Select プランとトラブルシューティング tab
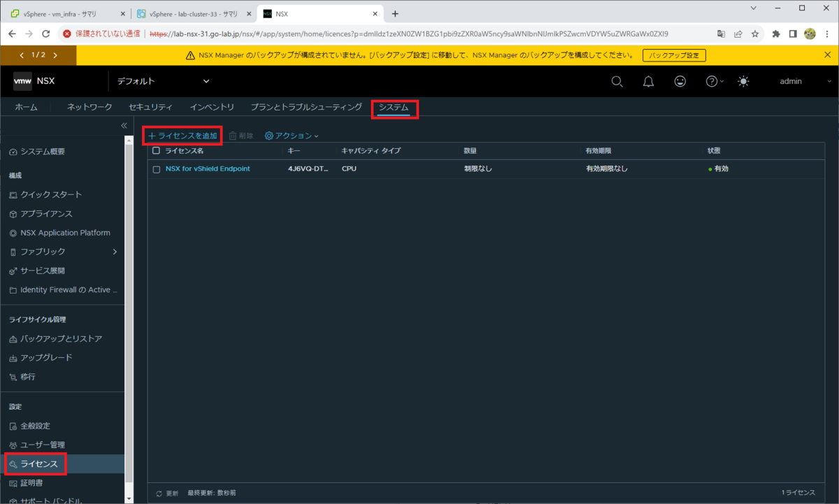This screenshot has width=839, height=504. pos(306,107)
